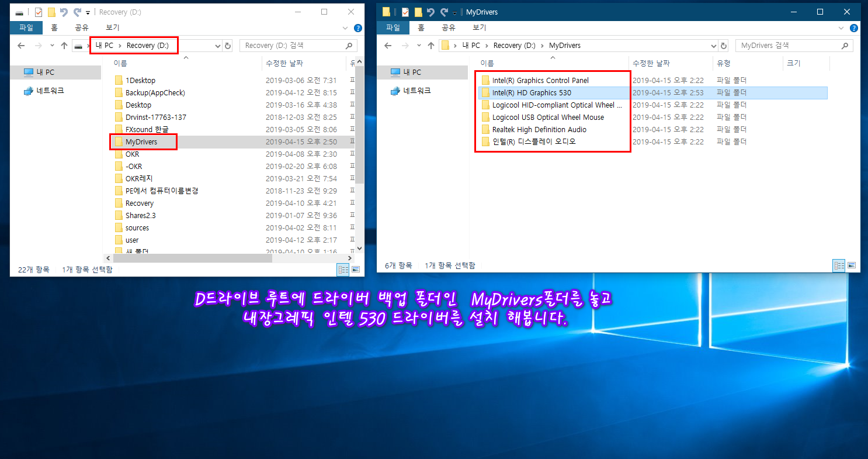Click the help icon in Recovery (D:) window
This screenshot has height=459, width=868.
point(358,28)
